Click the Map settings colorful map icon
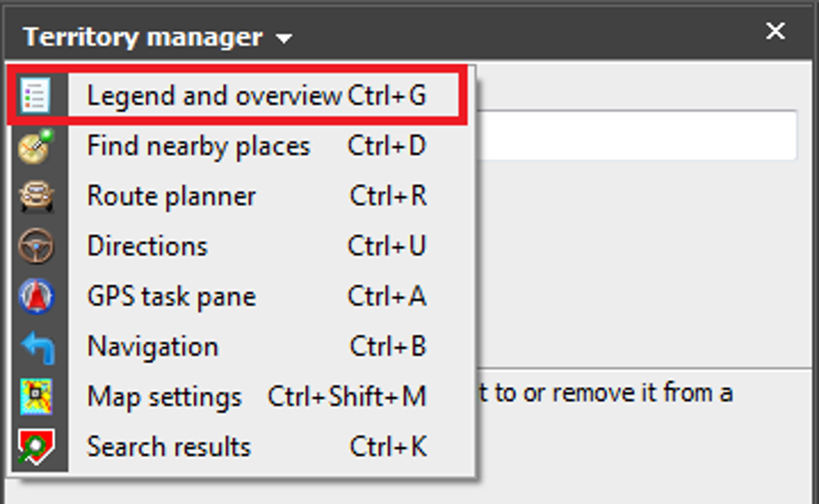The width and height of the screenshot is (819, 504). click(36, 397)
